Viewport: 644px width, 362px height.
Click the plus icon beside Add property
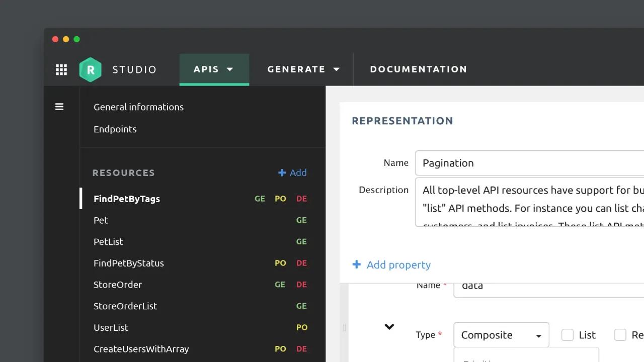click(357, 264)
